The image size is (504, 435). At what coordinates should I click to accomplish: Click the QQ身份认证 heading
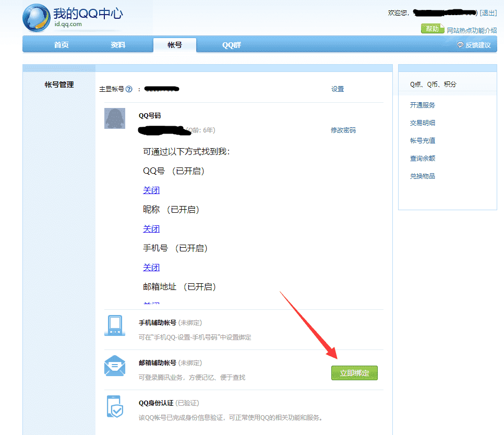(x=156, y=403)
